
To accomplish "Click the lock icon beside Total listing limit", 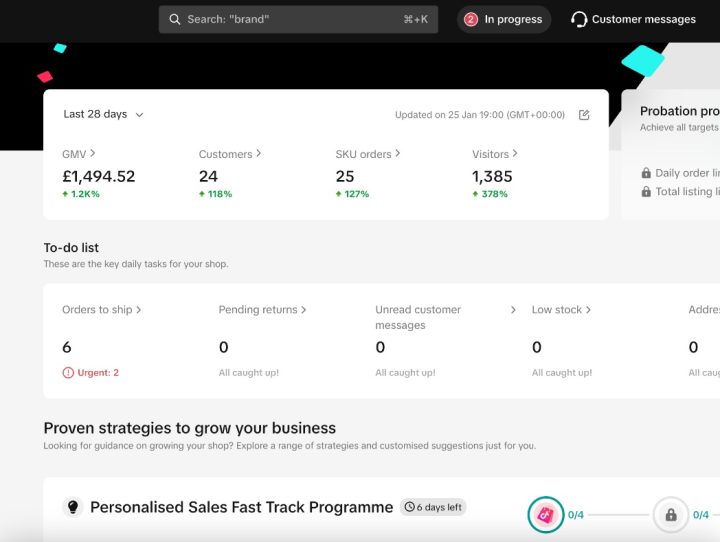I will tap(646, 192).
